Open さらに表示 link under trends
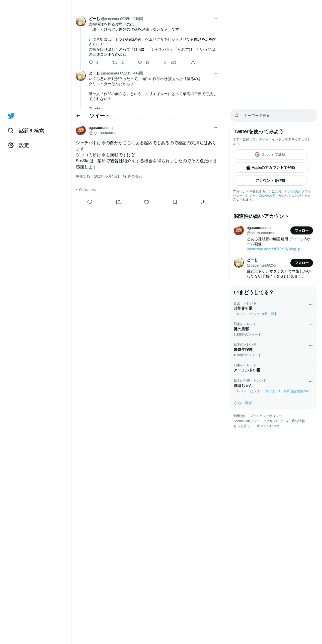Viewport: 322px width, 644px height. 243,403
